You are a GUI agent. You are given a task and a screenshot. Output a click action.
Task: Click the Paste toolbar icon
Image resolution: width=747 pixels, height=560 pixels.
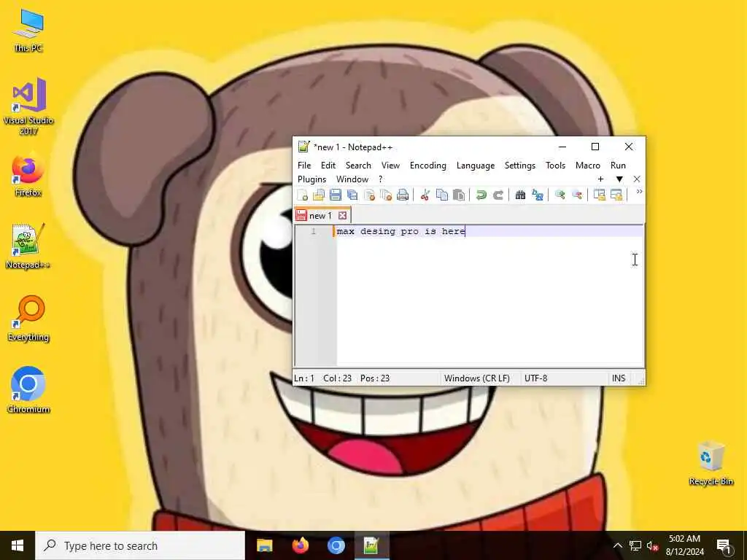[459, 195]
